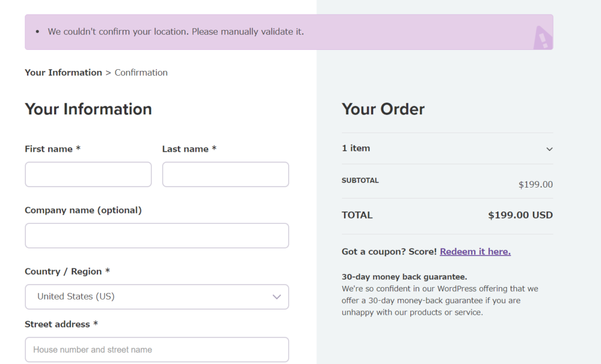Viewport: 601px width, 364px height.
Task: Click the "Street address *" label
Action: coord(61,324)
